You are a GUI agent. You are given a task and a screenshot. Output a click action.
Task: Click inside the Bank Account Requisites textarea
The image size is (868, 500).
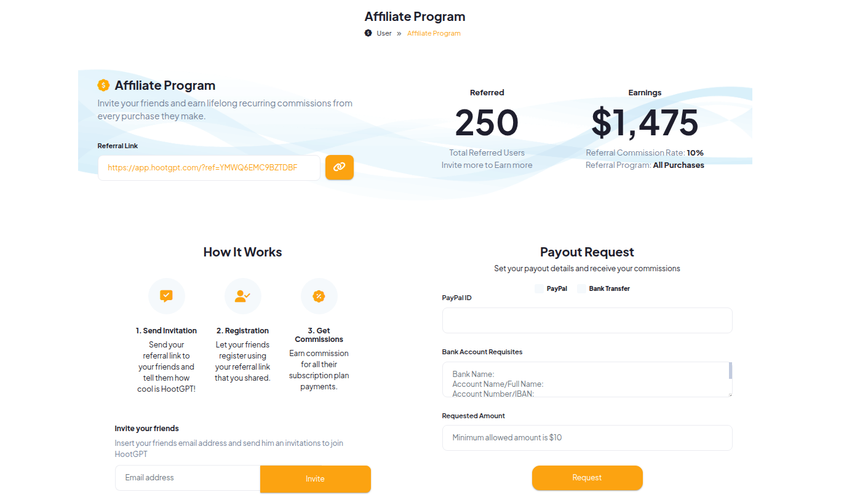(584, 379)
